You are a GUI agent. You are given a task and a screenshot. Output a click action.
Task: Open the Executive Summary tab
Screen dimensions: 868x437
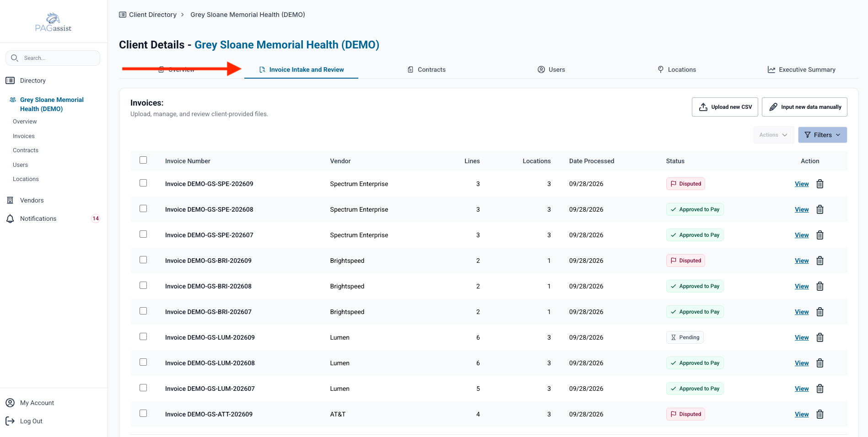coord(802,69)
